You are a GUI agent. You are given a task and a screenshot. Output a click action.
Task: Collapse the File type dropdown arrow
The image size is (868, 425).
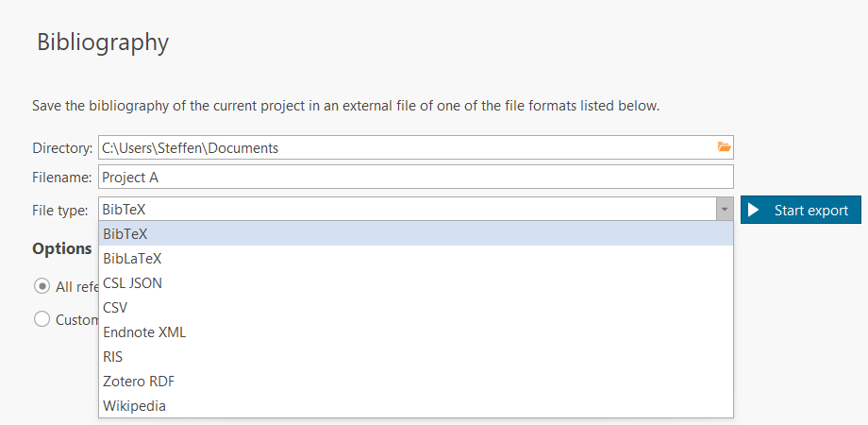point(724,210)
